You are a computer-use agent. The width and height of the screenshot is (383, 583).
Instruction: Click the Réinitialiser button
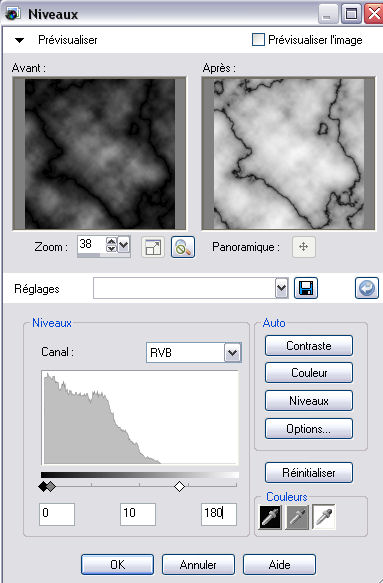tap(309, 473)
